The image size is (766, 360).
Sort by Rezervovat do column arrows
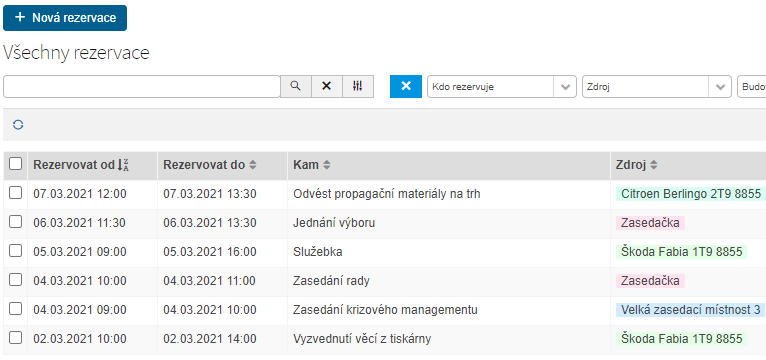click(253, 165)
